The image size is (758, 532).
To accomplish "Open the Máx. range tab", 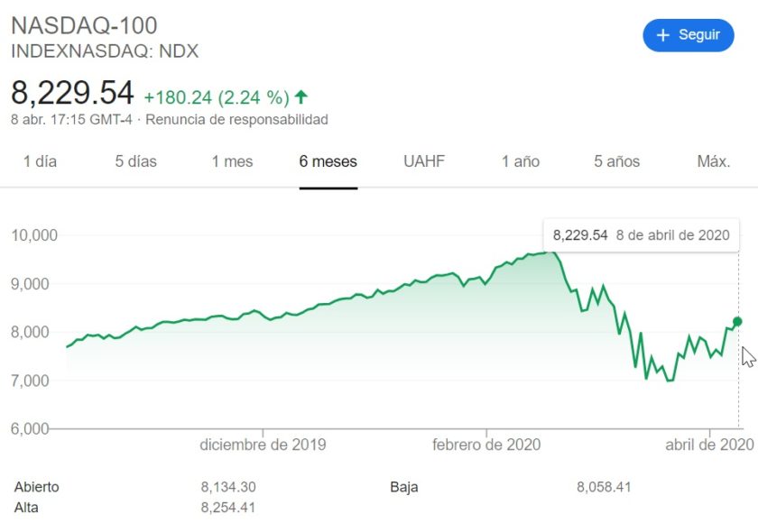I will point(714,161).
